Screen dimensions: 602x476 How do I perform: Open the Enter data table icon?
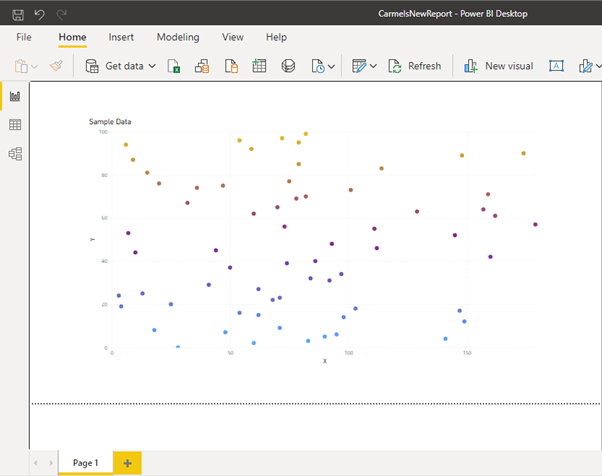259,66
